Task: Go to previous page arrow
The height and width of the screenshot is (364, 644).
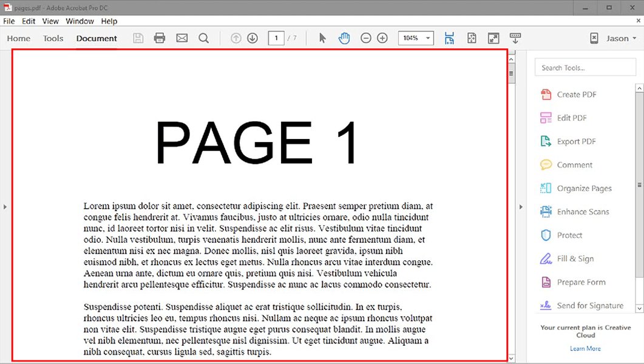Action: pos(236,38)
